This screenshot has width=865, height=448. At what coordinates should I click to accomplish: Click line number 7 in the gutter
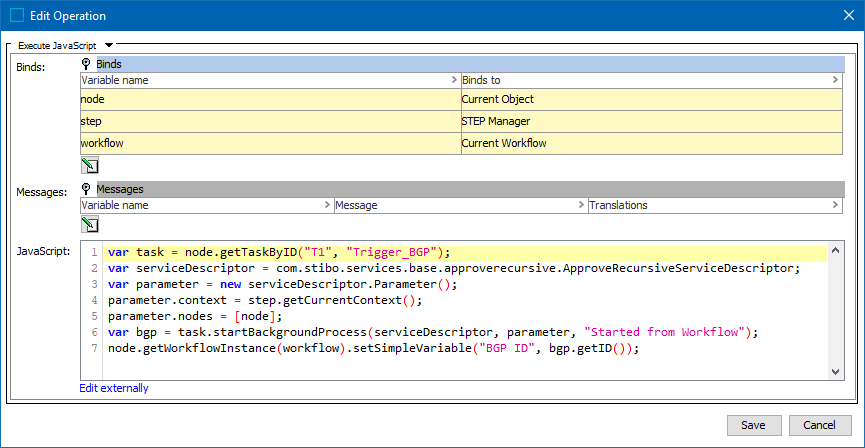pos(94,349)
